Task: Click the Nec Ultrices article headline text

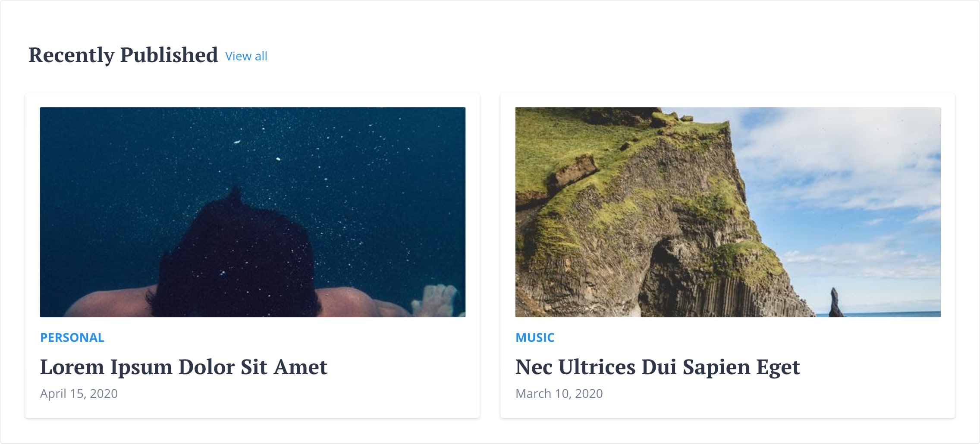Action: click(658, 367)
